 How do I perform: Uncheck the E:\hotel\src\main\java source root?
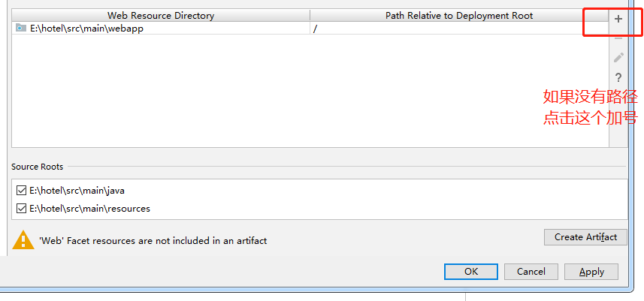click(21, 191)
